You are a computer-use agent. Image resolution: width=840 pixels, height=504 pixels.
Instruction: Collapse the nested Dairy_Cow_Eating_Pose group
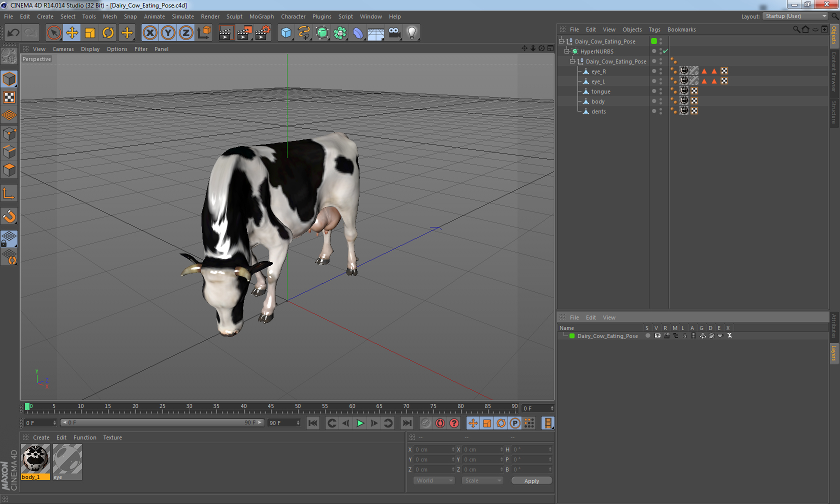click(x=572, y=61)
